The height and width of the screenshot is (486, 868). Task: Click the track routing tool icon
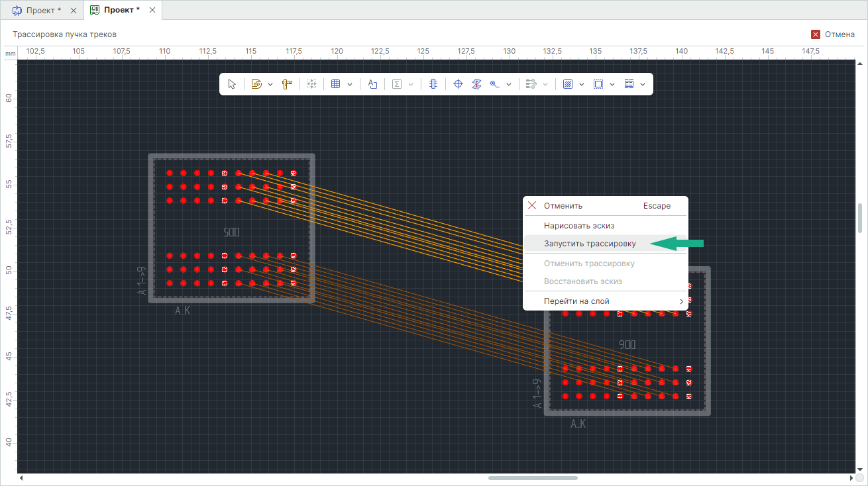256,84
